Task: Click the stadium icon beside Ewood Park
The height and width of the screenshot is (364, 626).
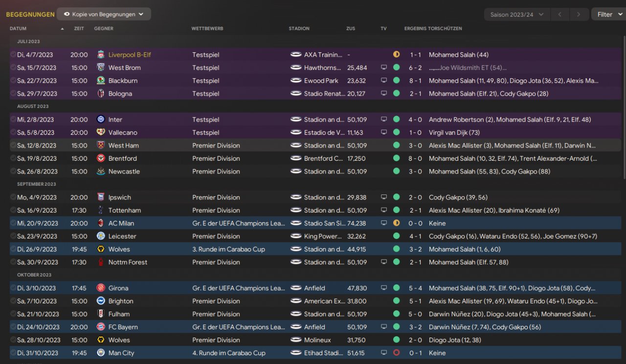Action: pos(295,81)
